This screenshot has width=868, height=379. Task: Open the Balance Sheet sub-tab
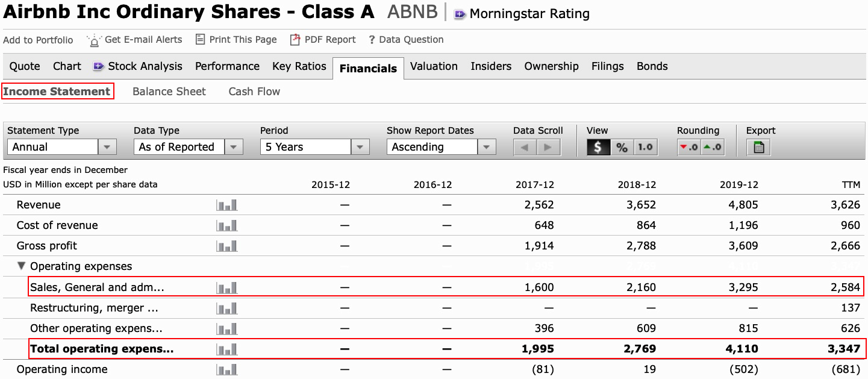(x=169, y=92)
